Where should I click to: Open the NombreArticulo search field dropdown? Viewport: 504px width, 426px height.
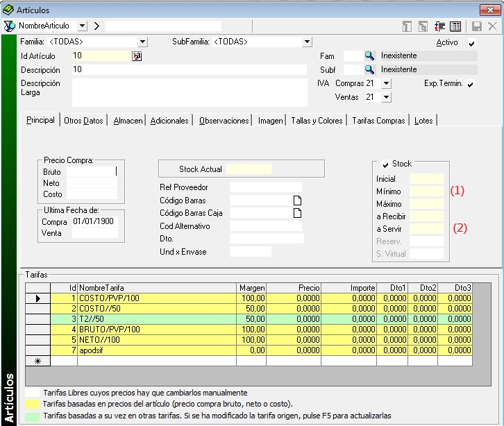83,26
